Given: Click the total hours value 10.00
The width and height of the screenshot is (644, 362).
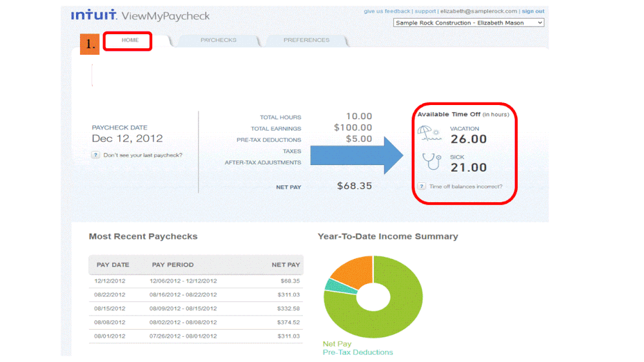Looking at the screenshot, I should pyautogui.click(x=358, y=117).
